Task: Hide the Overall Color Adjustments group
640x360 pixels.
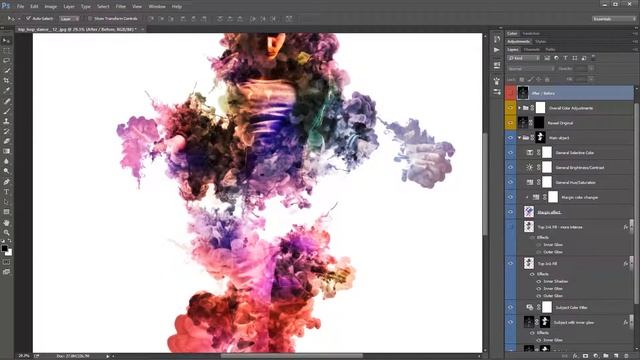Action: coord(510,108)
